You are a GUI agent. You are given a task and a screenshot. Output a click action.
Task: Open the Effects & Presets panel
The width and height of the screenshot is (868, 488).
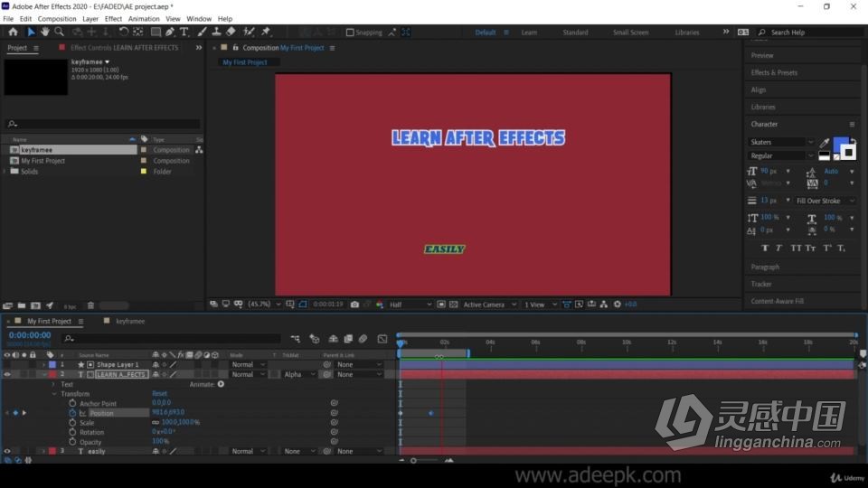pos(774,72)
